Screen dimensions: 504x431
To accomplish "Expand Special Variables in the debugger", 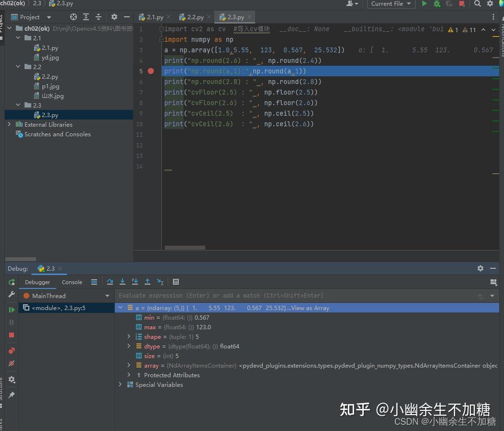I will [120, 384].
